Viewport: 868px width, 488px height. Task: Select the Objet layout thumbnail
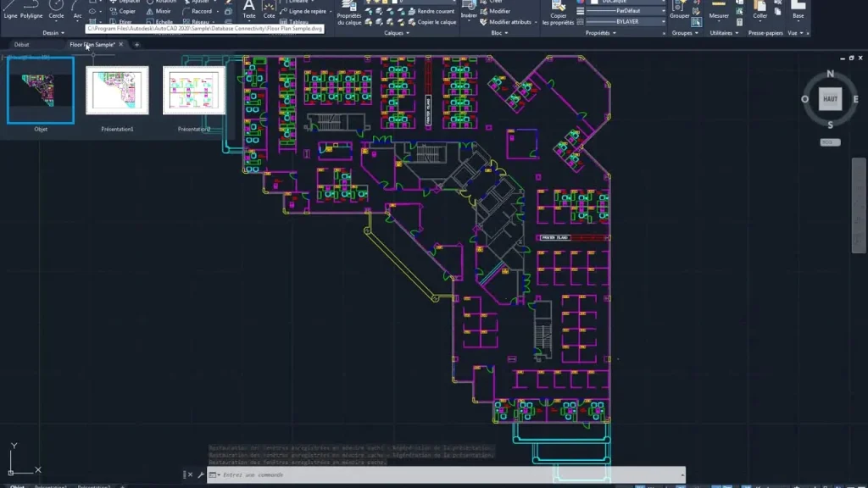pos(41,90)
